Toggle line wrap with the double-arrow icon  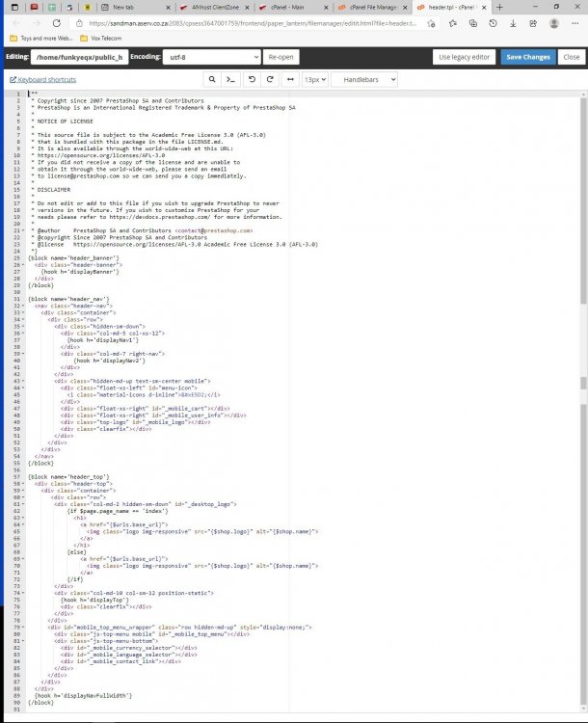[x=290, y=79]
